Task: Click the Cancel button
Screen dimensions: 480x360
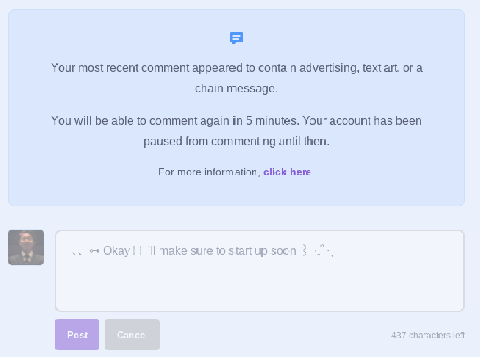Action: coord(132,334)
